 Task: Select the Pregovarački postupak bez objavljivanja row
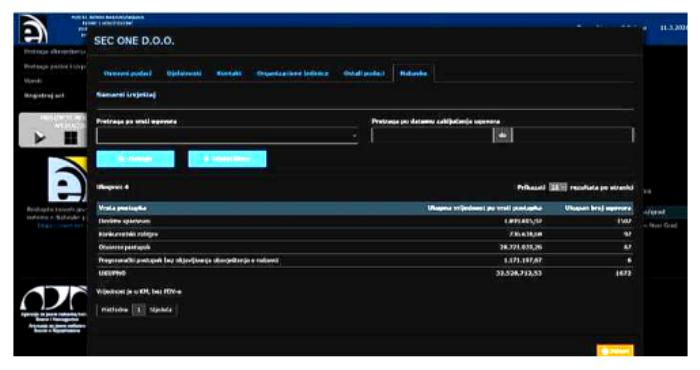coord(365,260)
